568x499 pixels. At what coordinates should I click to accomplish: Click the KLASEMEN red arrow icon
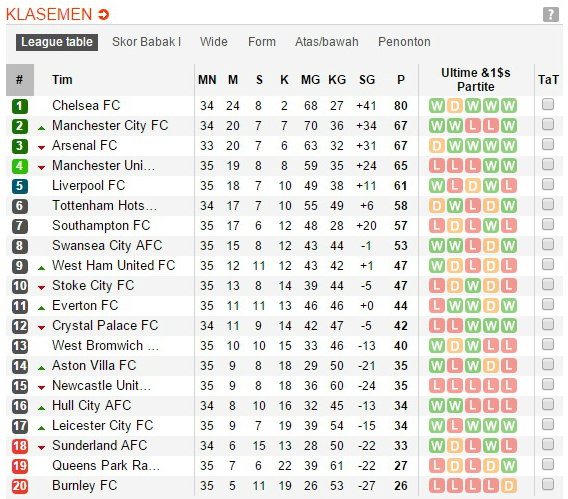coord(104,14)
